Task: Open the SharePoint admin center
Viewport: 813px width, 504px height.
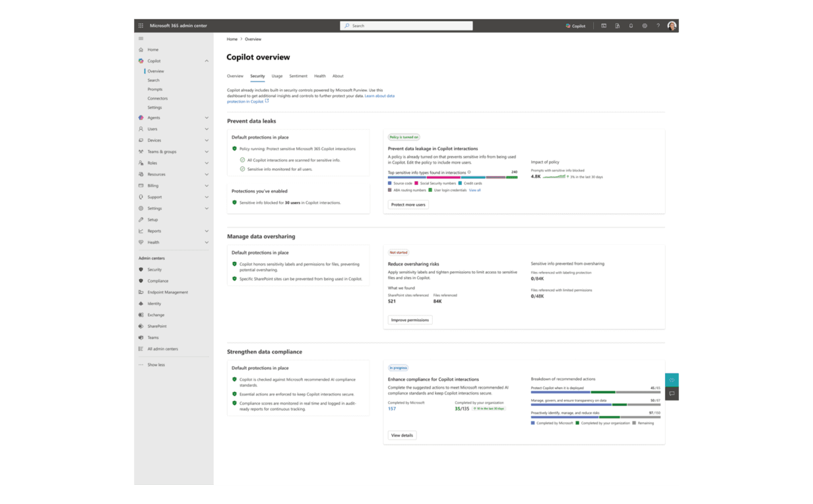Action: [156, 327]
